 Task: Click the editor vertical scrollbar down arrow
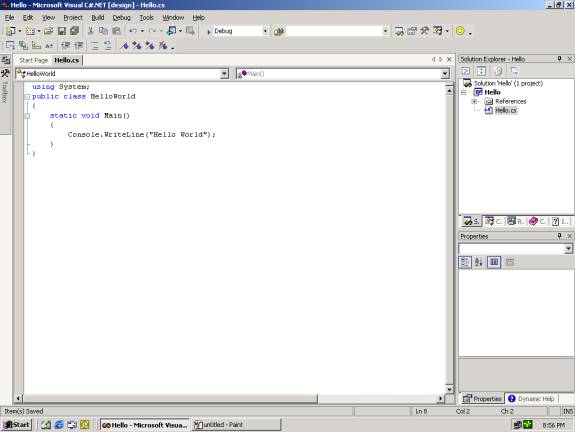(449, 389)
